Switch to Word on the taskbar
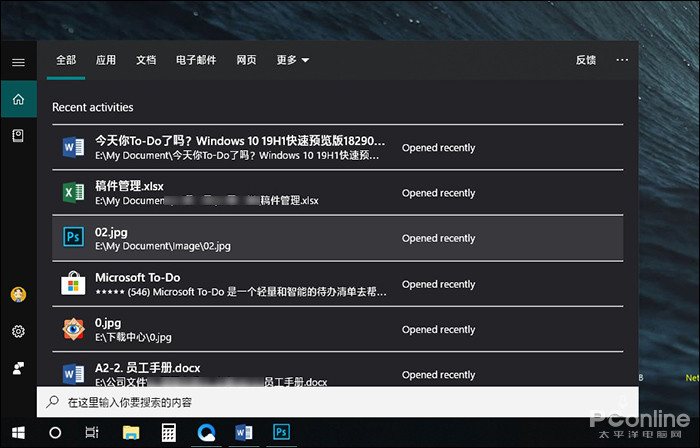 [x=244, y=432]
